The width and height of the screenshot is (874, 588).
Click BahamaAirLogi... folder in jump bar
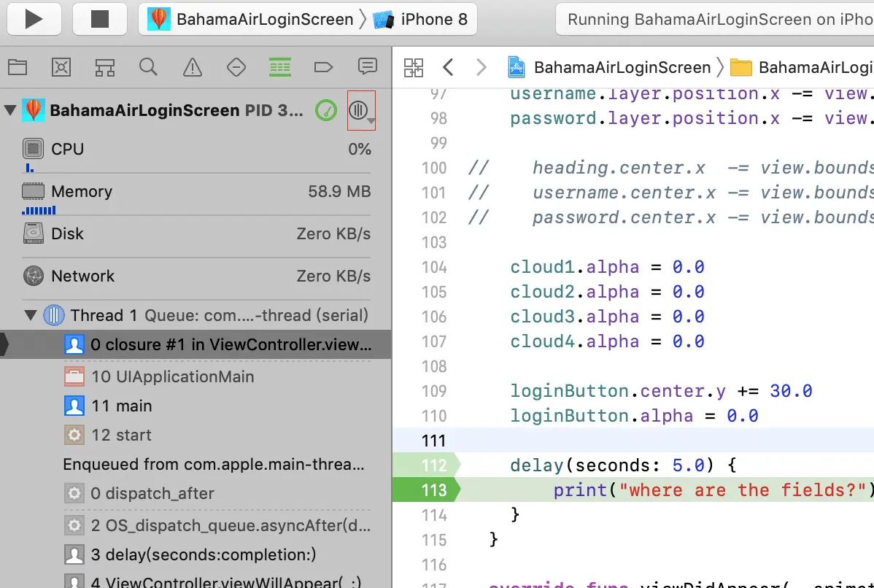click(x=801, y=67)
